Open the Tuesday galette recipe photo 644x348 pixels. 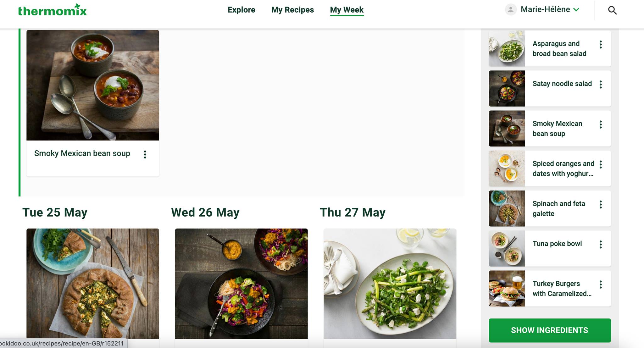pyautogui.click(x=93, y=284)
